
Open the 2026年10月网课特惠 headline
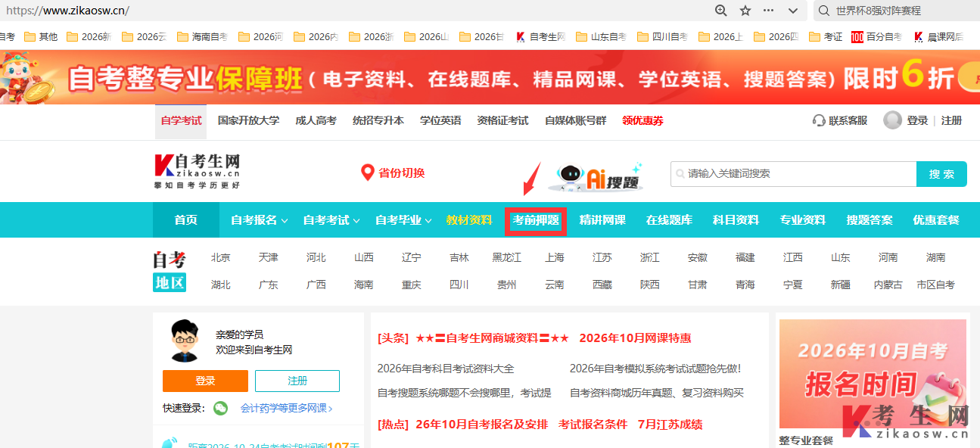pos(635,338)
